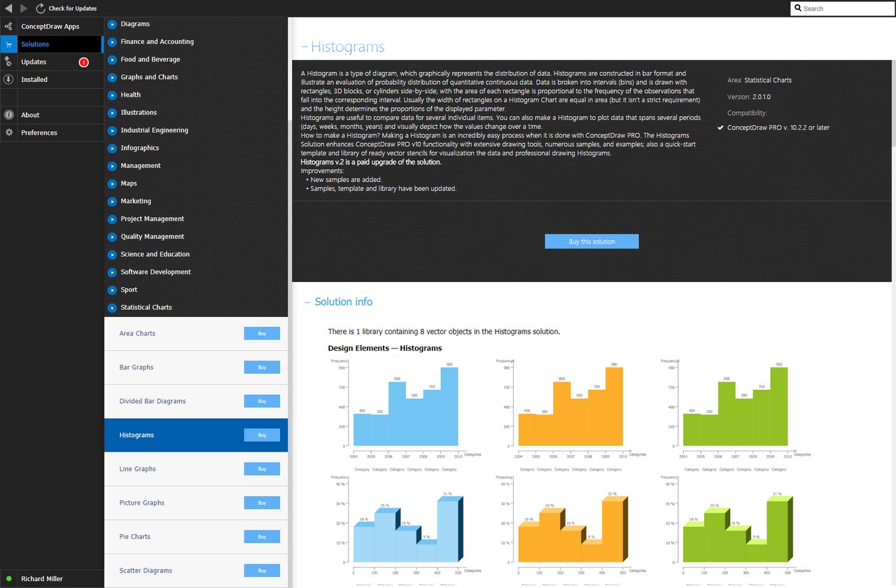Click in the Search field
Screen dimensions: 896x588
point(843,8)
